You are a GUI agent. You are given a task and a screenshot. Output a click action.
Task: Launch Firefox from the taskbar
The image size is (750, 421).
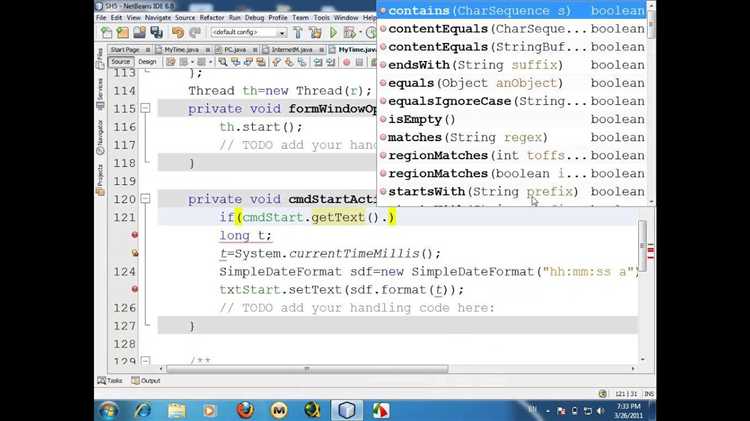[245, 410]
